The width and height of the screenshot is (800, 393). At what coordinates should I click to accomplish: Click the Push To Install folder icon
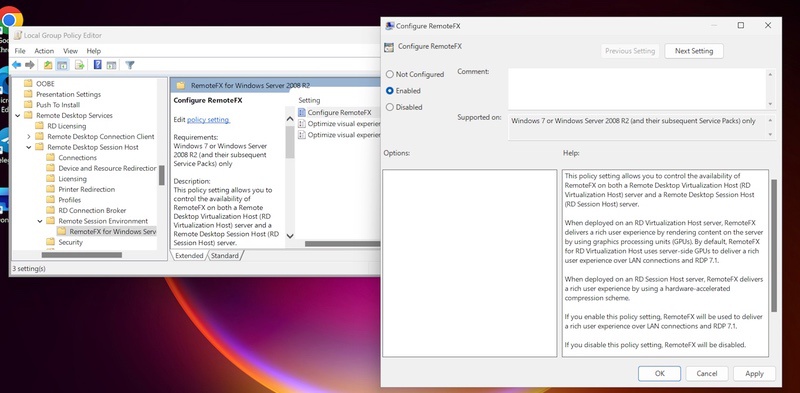coord(28,105)
